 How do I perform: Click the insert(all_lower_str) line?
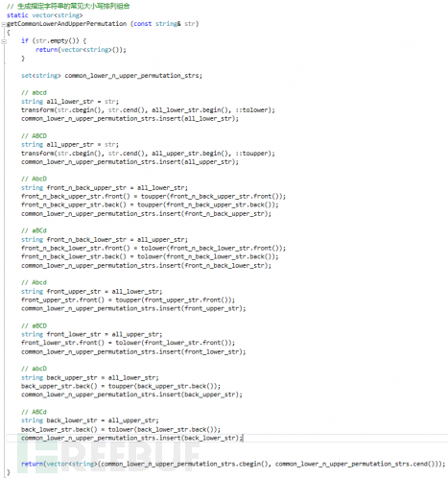[x=130, y=119]
